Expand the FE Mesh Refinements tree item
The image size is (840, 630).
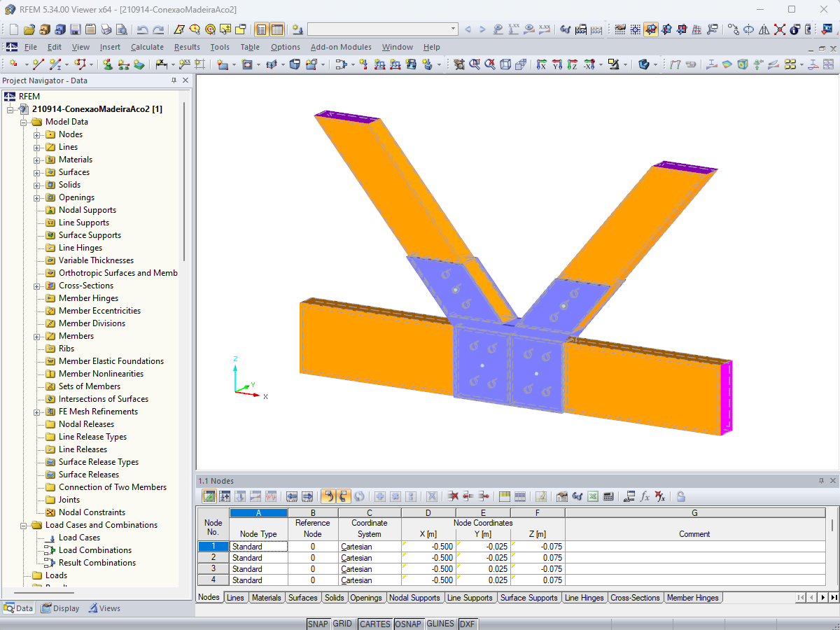point(37,412)
